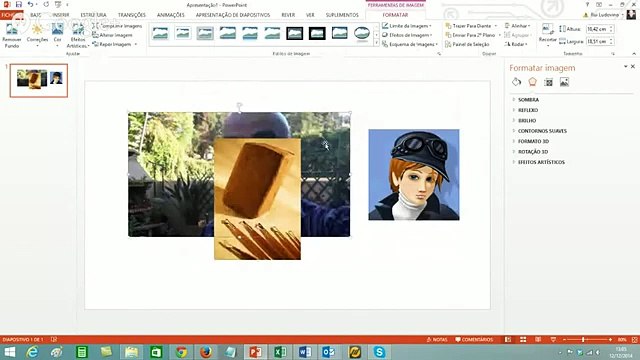Image resolution: width=640 pixels, height=360 pixels.
Task: Open the Alinhar dropdown
Action: (x=518, y=26)
